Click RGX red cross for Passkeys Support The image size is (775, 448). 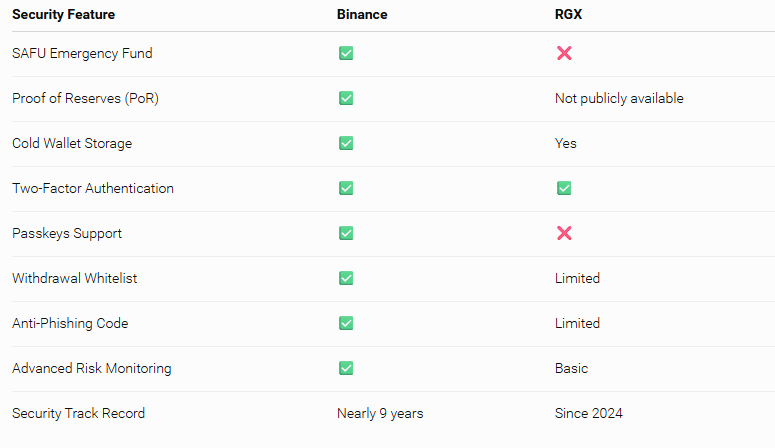click(564, 233)
